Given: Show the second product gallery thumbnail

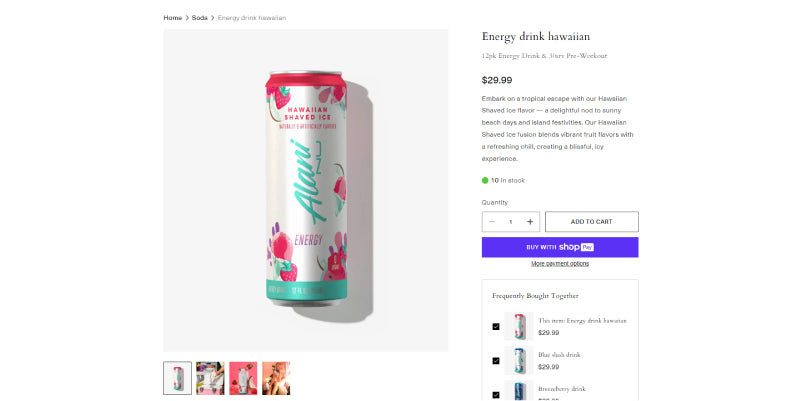Looking at the screenshot, I should click(210, 377).
